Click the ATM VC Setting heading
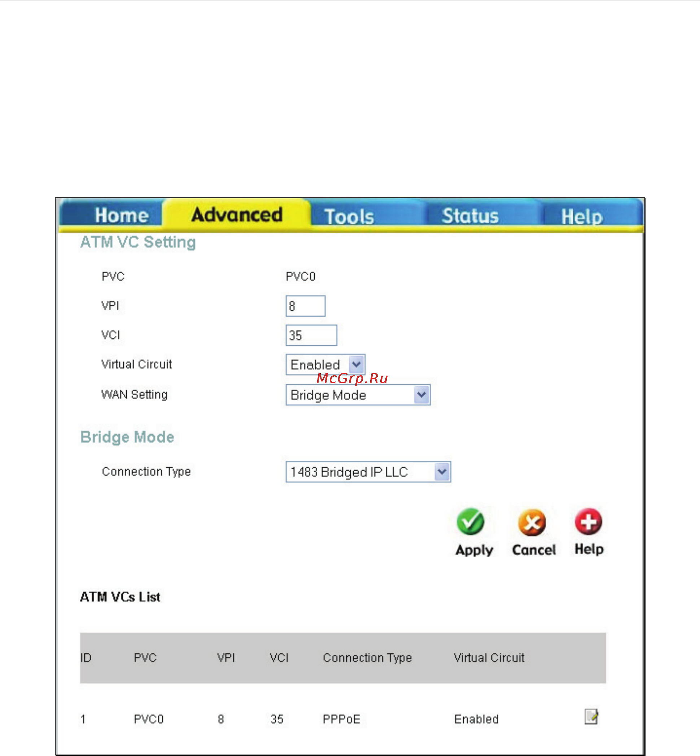700x756 pixels. (x=138, y=242)
